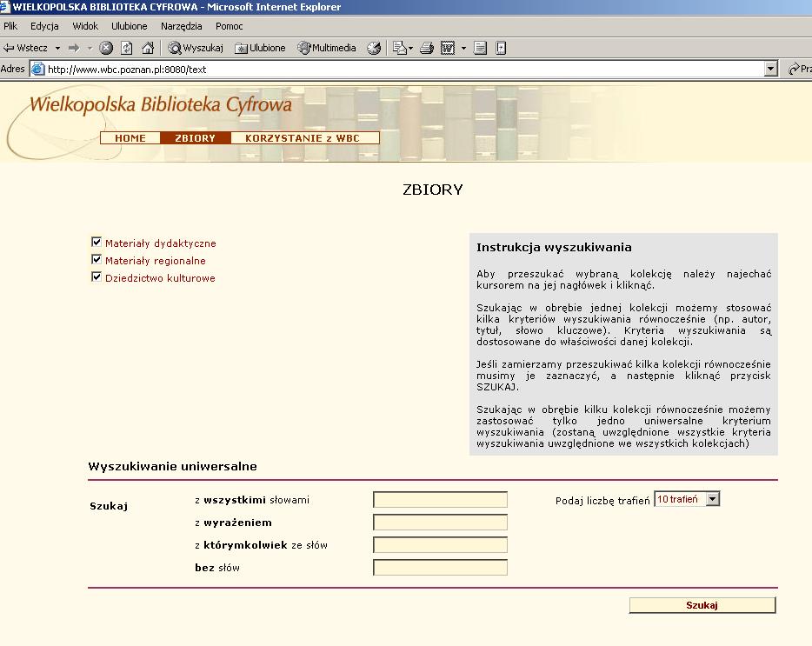Edit page with the Word icon
This screenshot has height=646, width=812.
(x=448, y=48)
